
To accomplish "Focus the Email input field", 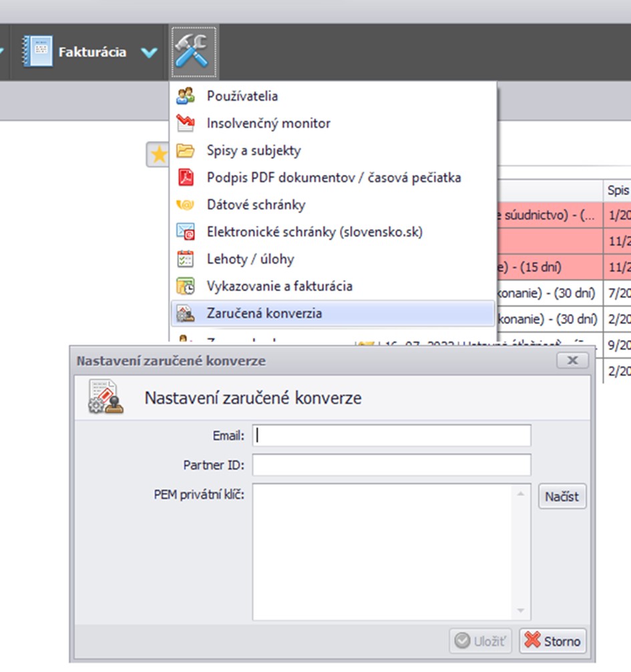I will [392, 436].
